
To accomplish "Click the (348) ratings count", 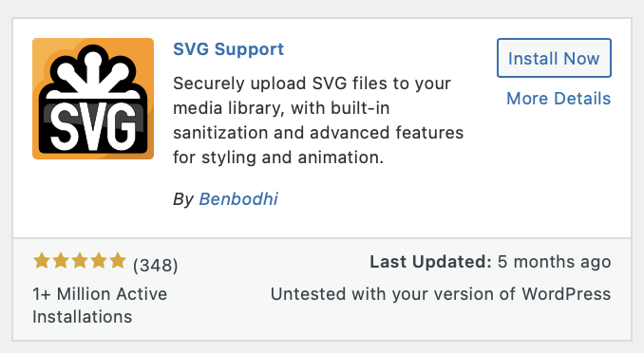I will pyautogui.click(x=155, y=265).
